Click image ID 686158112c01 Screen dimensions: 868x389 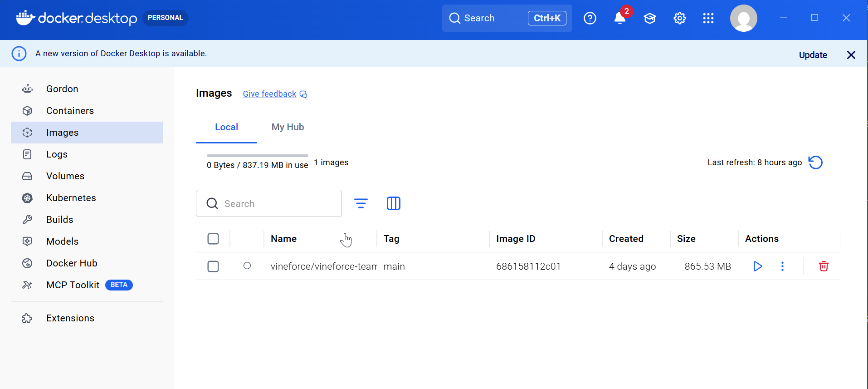pos(528,266)
